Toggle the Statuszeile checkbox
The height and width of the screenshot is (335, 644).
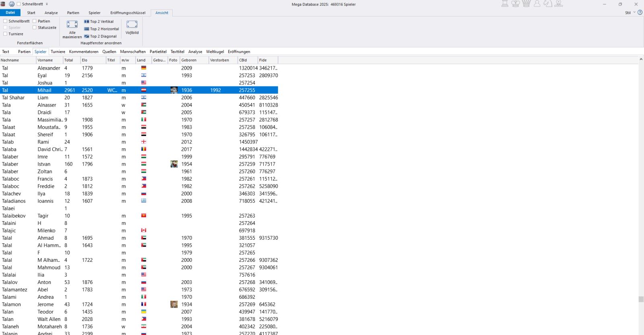click(35, 28)
